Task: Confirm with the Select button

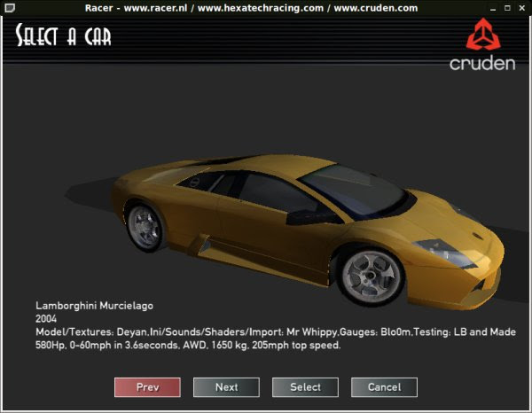Action: click(305, 387)
